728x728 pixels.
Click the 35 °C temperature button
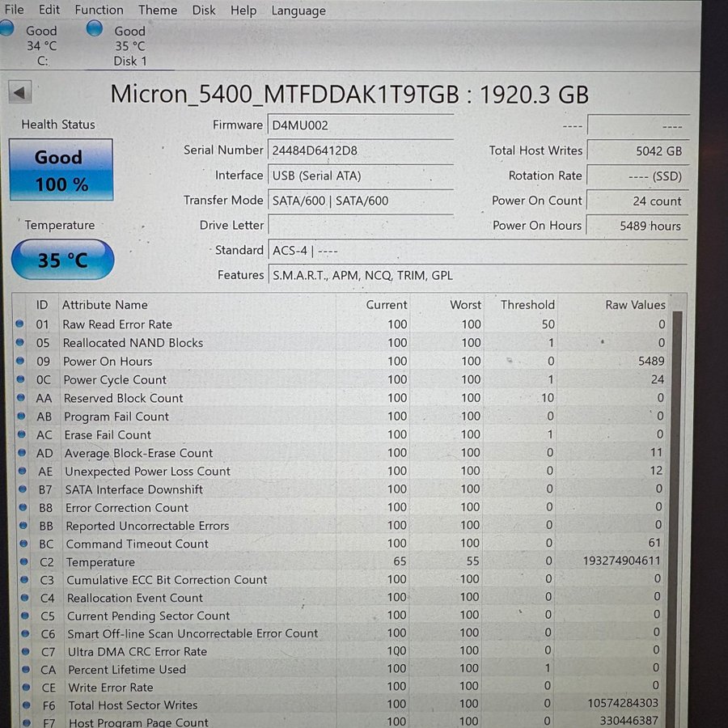tap(62, 260)
